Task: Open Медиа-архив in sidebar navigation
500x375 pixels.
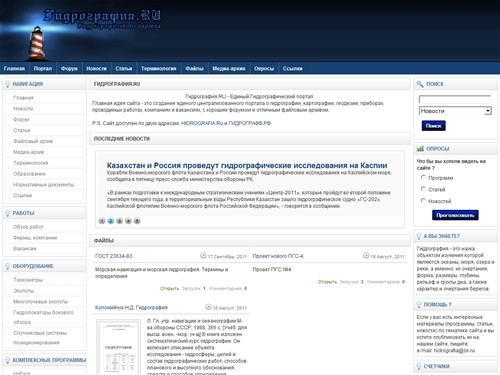Action: click(x=29, y=152)
